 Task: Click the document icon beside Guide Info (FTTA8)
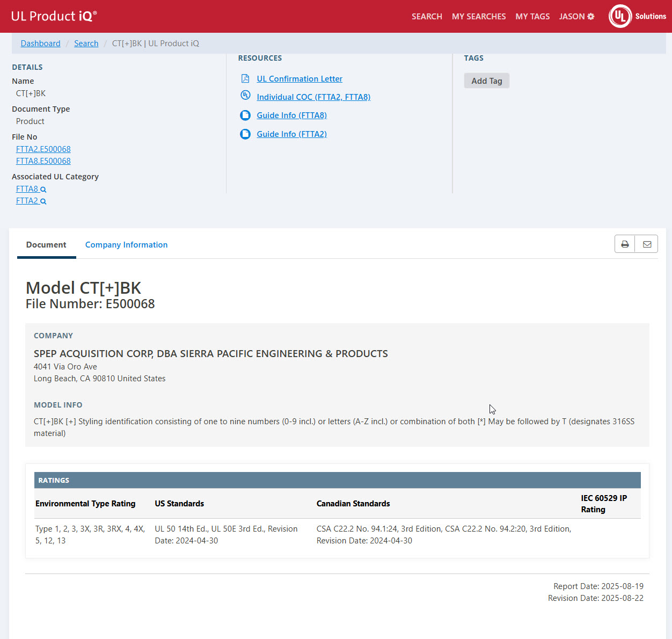245,115
